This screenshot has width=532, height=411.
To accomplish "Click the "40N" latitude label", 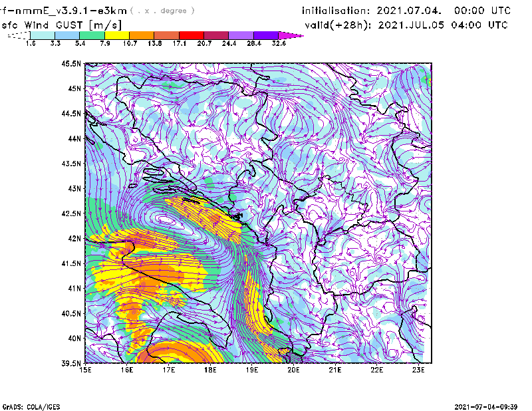I will pyautogui.click(x=74, y=339).
